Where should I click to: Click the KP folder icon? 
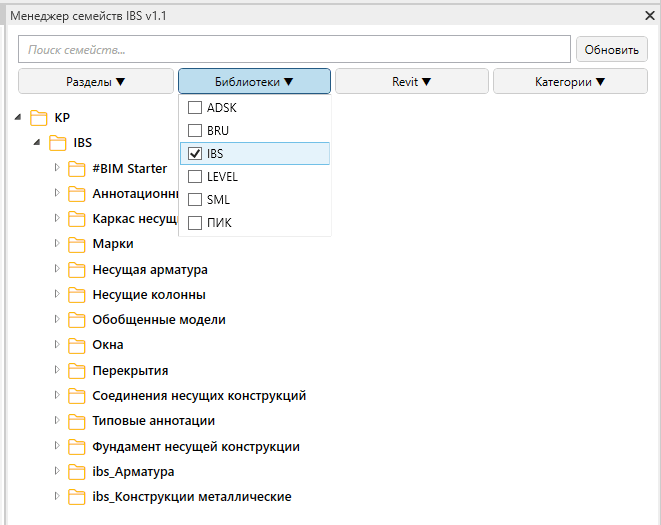coord(38,118)
